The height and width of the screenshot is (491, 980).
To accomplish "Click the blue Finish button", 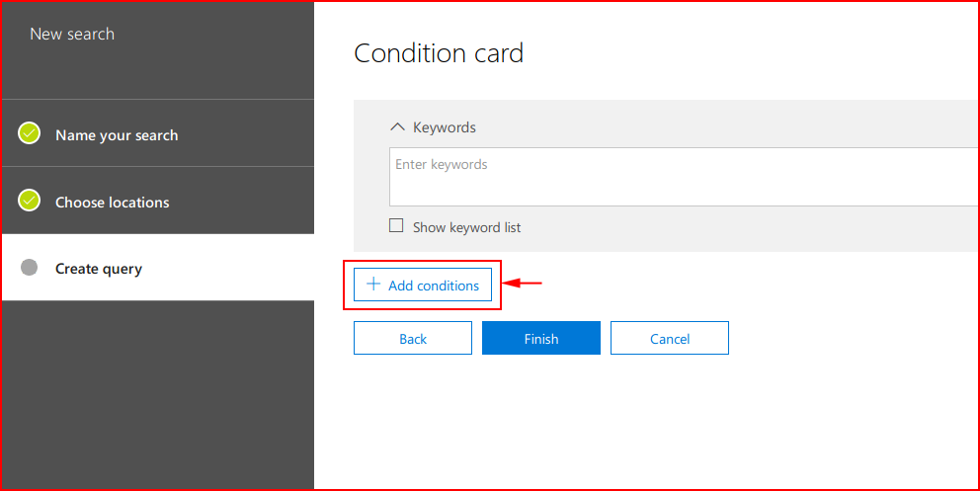I will coord(541,338).
